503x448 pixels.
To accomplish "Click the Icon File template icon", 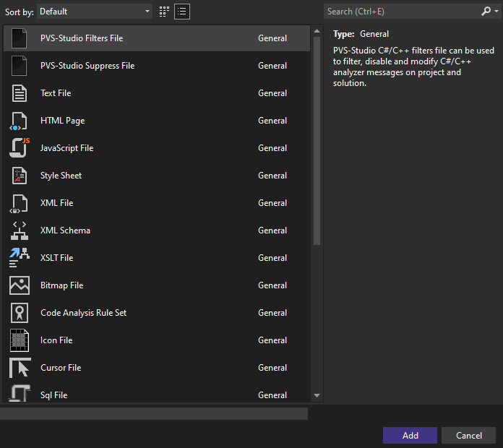I will pos(20,340).
